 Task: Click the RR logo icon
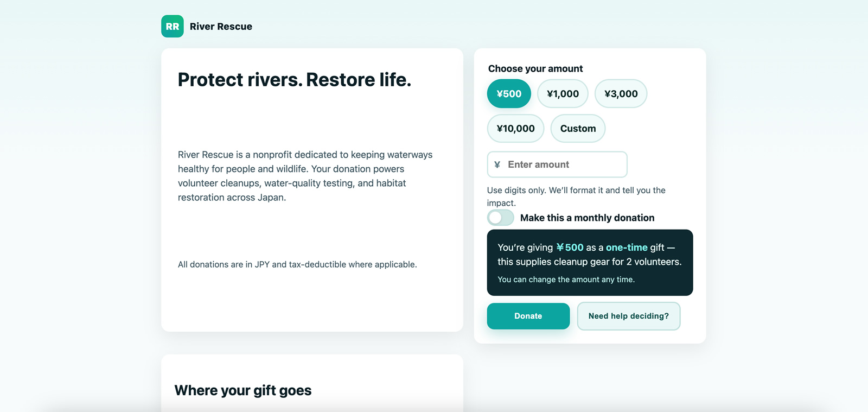click(173, 26)
